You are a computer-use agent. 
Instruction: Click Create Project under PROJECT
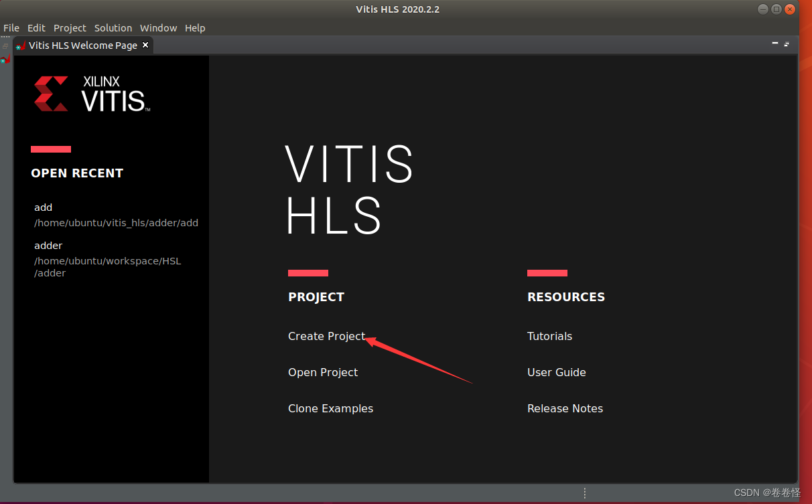(326, 336)
